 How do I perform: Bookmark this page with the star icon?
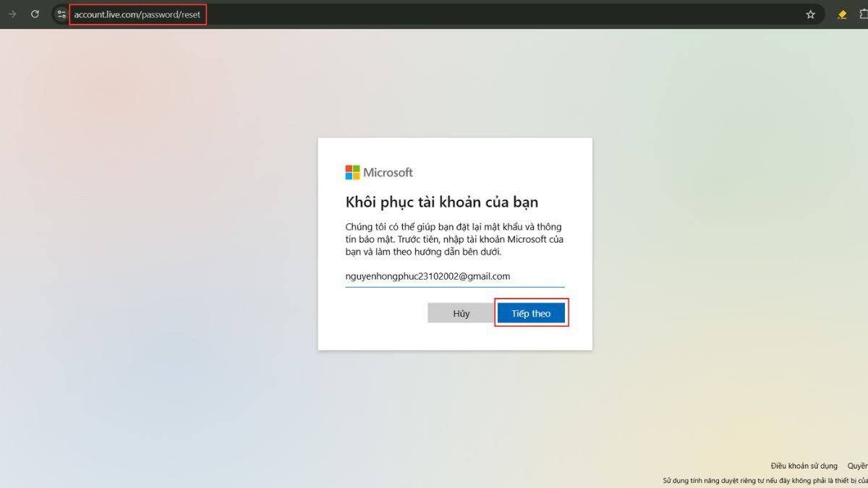[x=810, y=14]
